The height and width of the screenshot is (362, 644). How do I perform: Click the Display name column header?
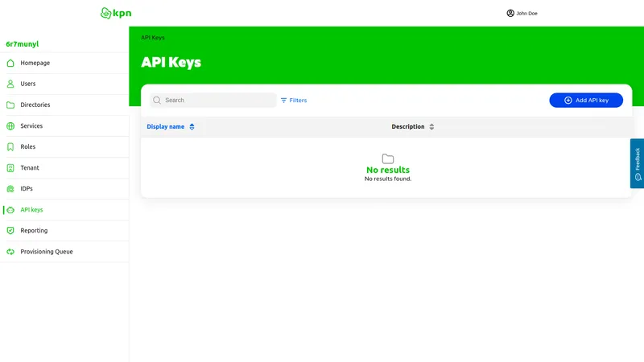[166, 127]
